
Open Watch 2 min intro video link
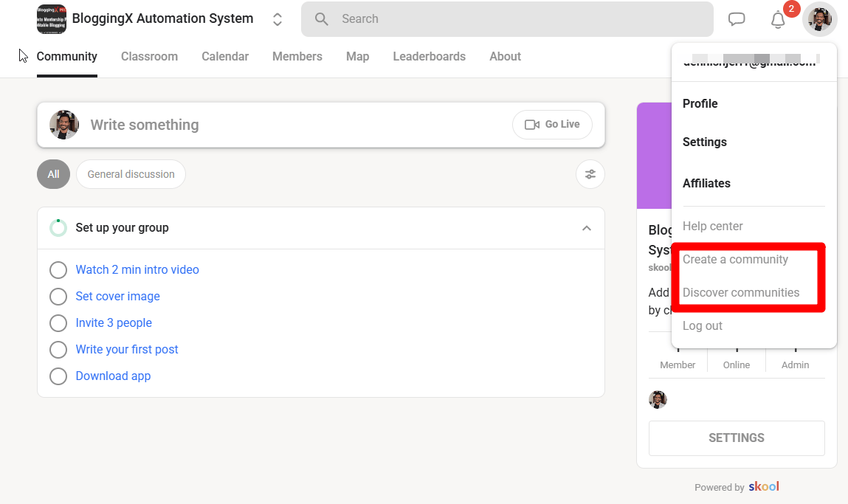137,269
